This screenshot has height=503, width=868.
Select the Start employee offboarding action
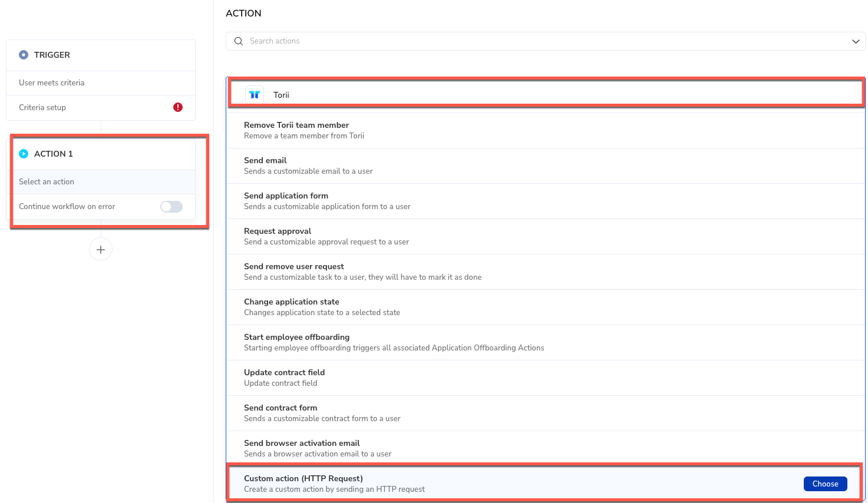pos(546,342)
